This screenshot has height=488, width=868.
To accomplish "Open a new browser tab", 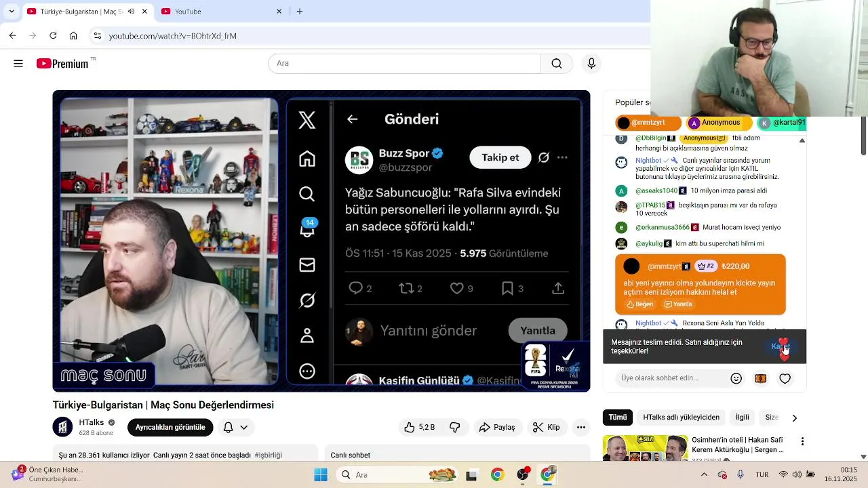I will point(300,12).
